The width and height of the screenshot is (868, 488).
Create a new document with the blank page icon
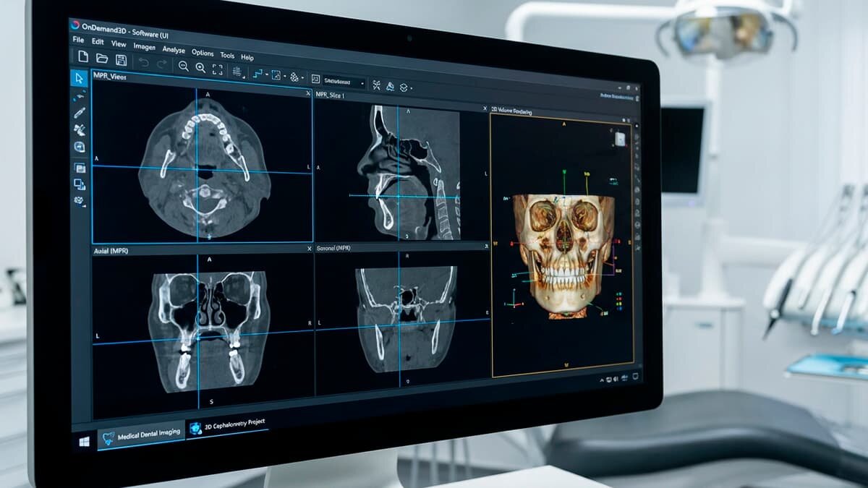point(82,57)
